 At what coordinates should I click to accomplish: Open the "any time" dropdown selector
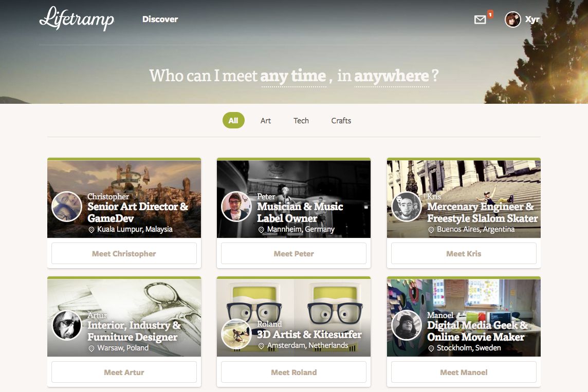pos(293,77)
